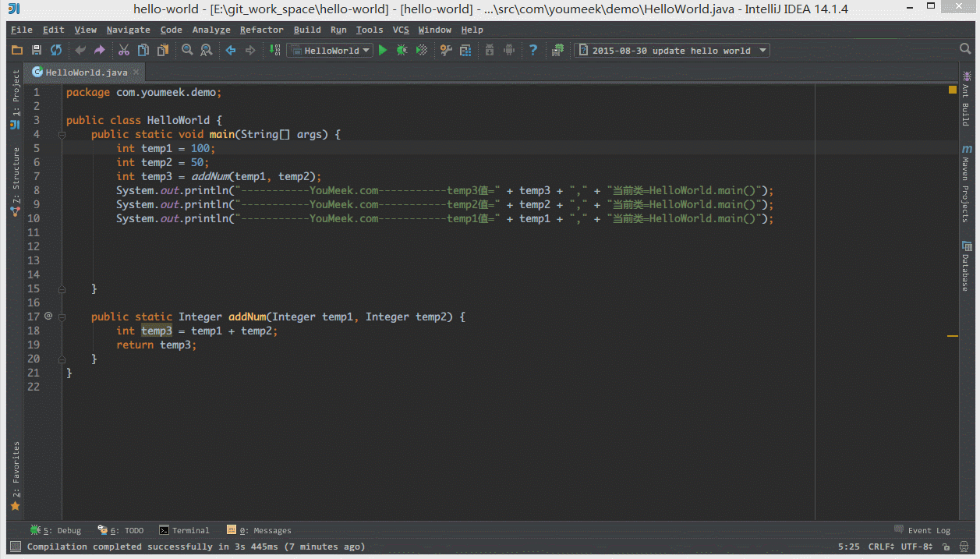The width and height of the screenshot is (980, 559).
Task: Toggle the Project tool window on left sidebar
Action: point(16,92)
